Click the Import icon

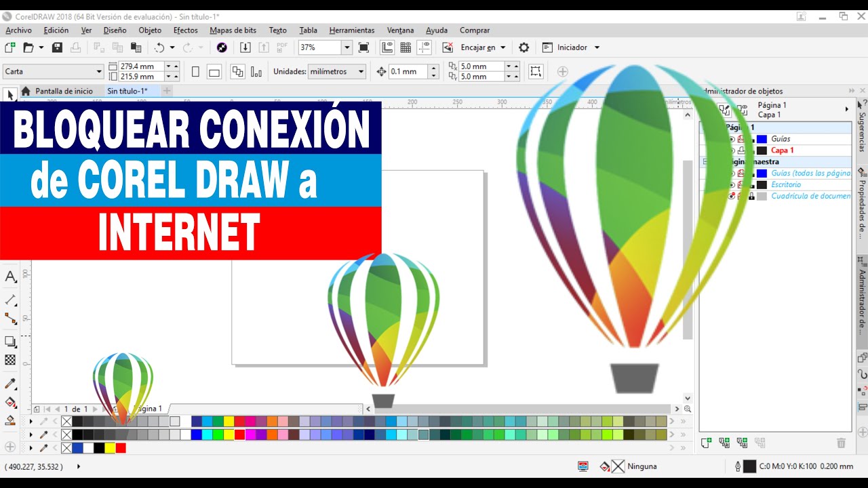pyautogui.click(x=245, y=47)
